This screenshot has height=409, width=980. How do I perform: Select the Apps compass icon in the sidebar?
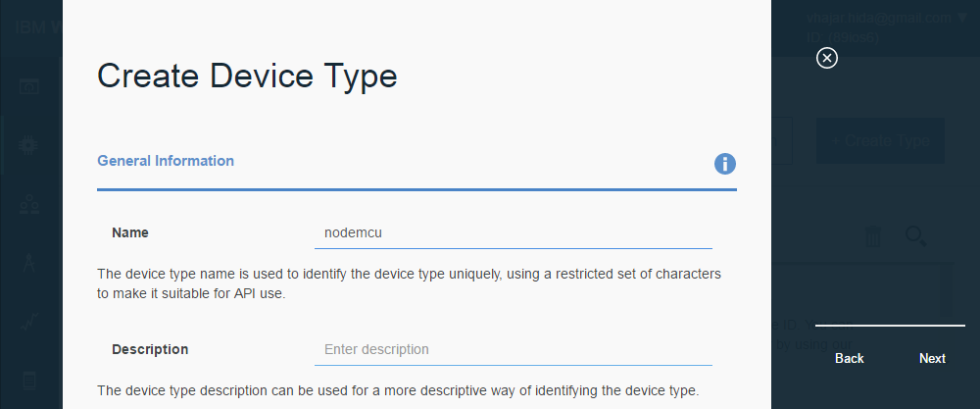click(x=28, y=263)
